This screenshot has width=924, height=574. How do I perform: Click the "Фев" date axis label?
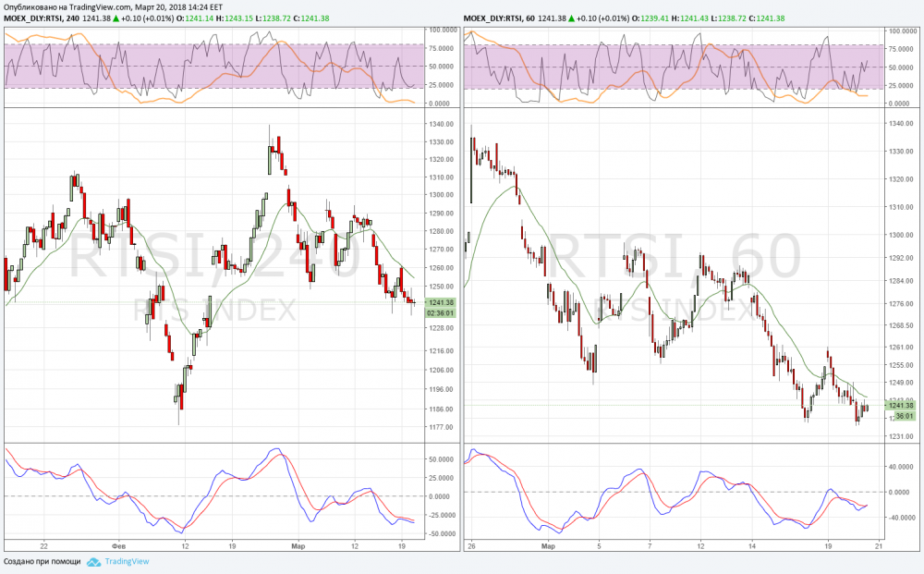119,546
